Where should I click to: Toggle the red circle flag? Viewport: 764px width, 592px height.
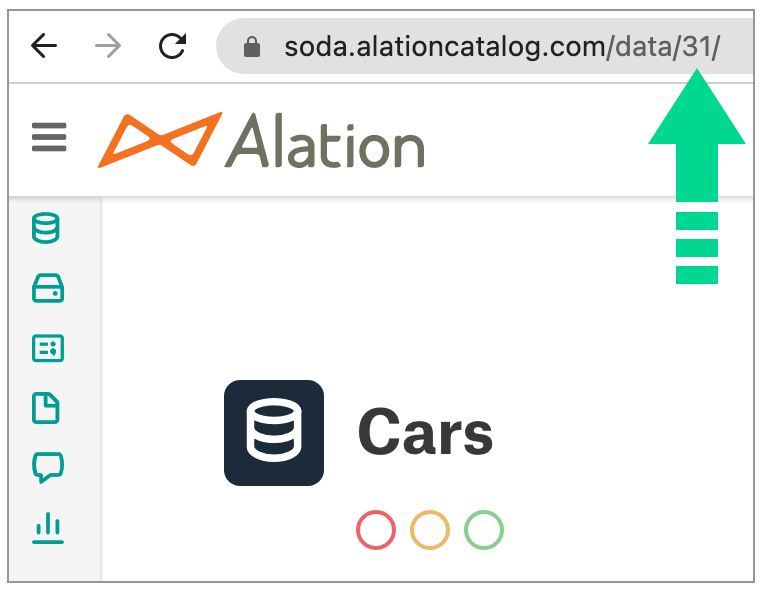pos(376,530)
